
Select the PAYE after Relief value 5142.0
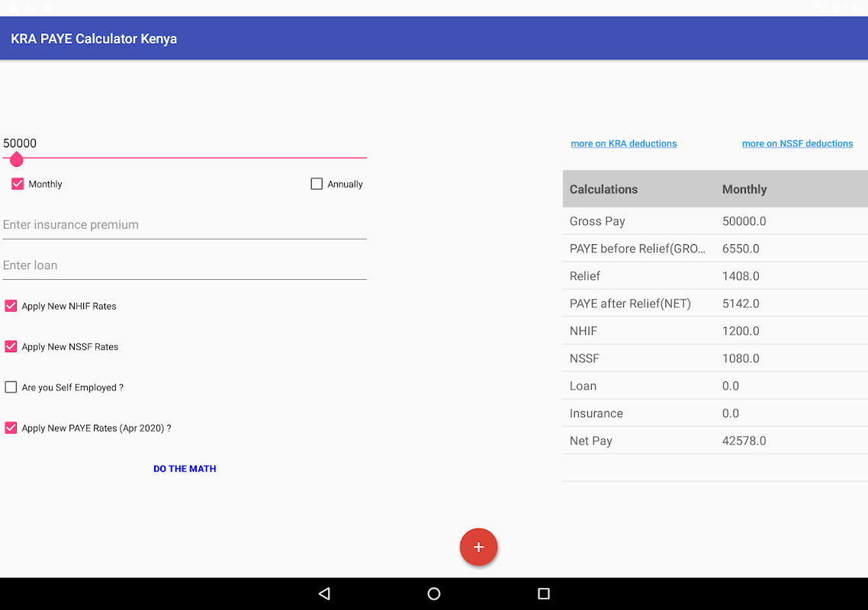point(741,303)
